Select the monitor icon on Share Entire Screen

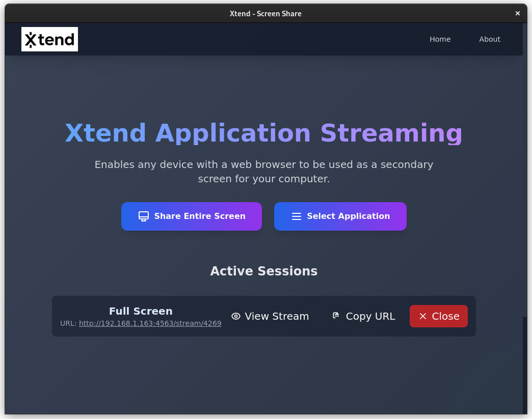click(x=143, y=216)
